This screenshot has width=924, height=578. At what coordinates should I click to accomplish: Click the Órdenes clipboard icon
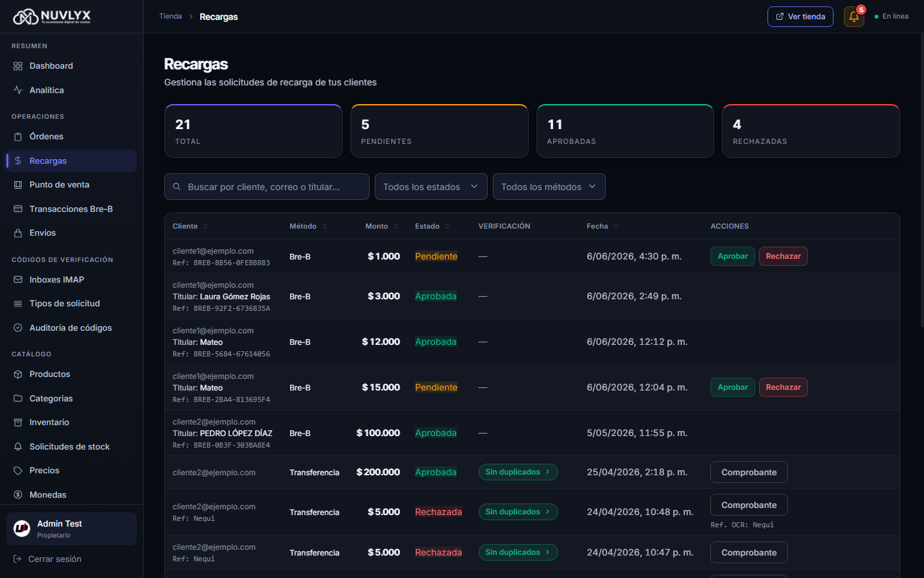point(18,137)
